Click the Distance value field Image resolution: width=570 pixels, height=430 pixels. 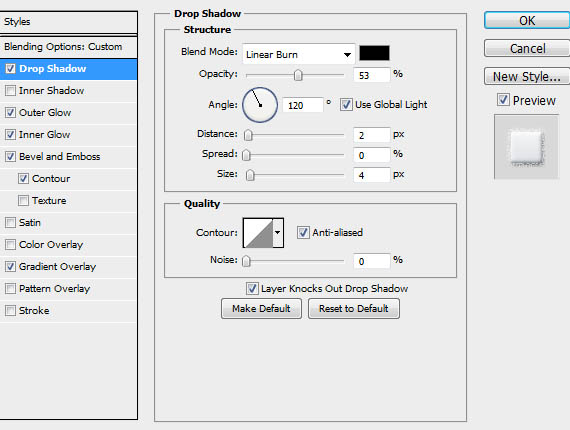point(372,135)
